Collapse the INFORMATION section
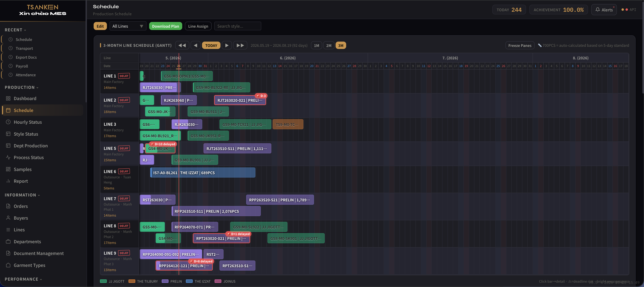The width and height of the screenshot is (644, 287). pos(22,195)
